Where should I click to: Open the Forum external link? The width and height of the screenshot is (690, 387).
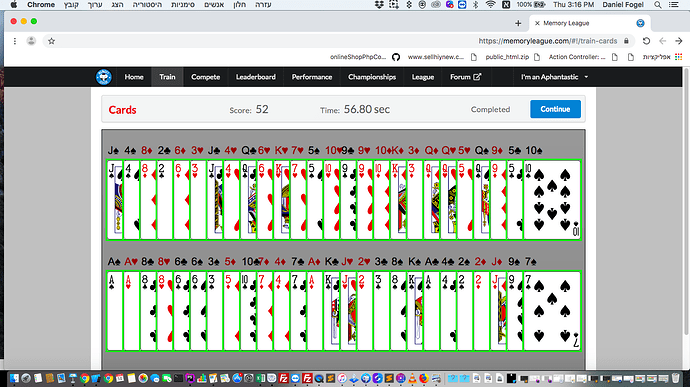pos(465,77)
